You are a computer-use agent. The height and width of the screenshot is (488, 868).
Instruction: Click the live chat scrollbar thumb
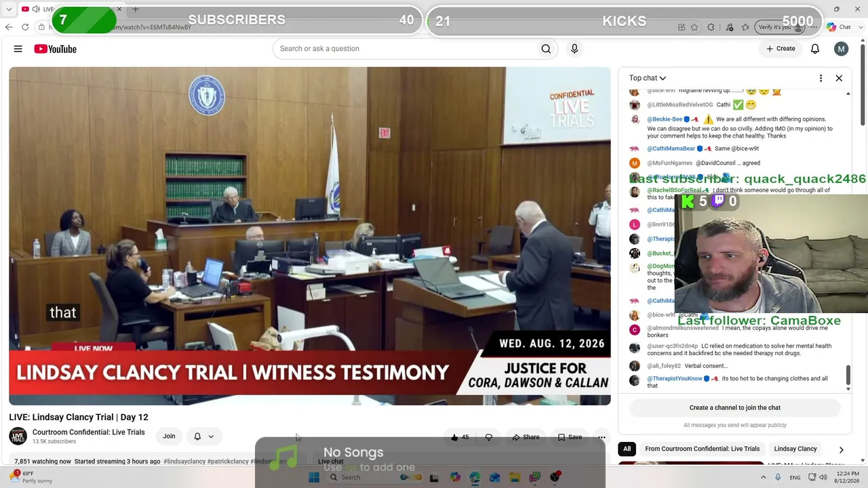click(848, 374)
